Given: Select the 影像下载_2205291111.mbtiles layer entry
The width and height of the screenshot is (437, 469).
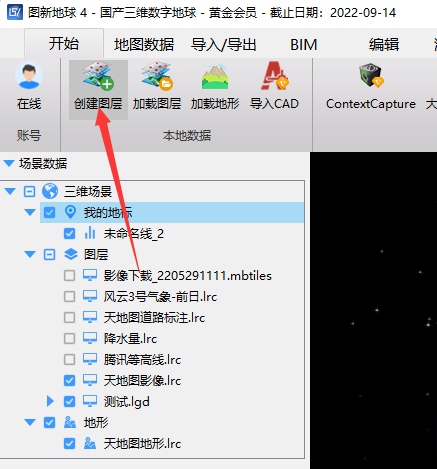Looking at the screenshot, I should [x=187, y=276].
